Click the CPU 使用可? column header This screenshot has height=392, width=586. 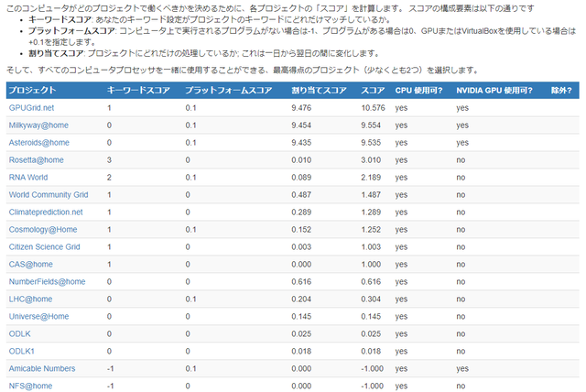point(418,90)
